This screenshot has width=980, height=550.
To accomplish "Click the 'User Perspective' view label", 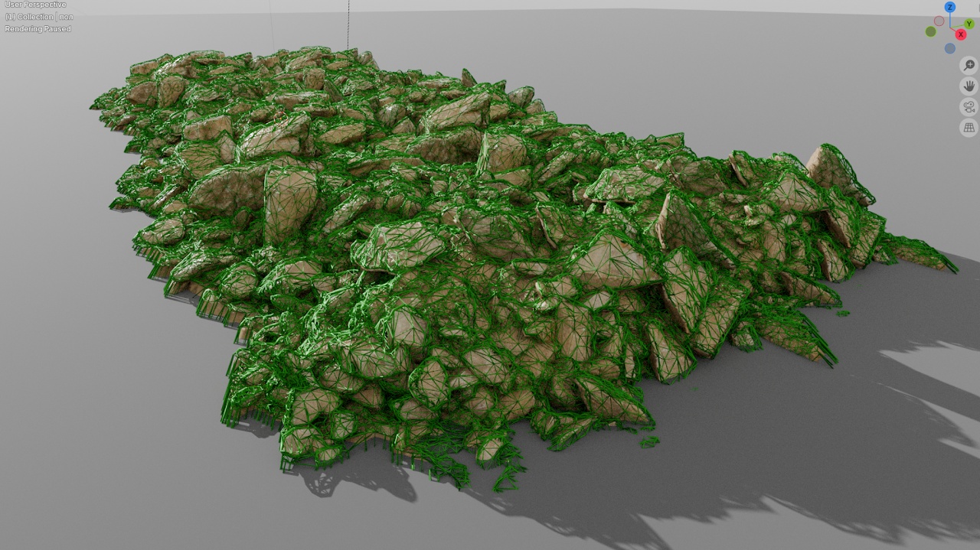I will pyautogui.click(x=35, y=5).
